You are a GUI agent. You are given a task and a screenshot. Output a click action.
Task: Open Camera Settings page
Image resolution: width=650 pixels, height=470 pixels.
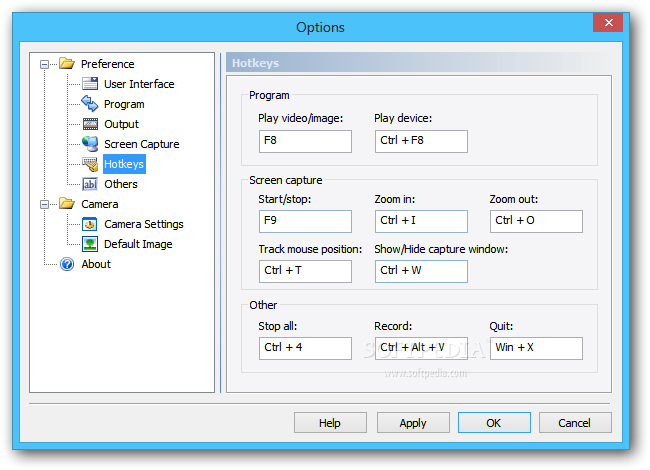coord(143,224)
